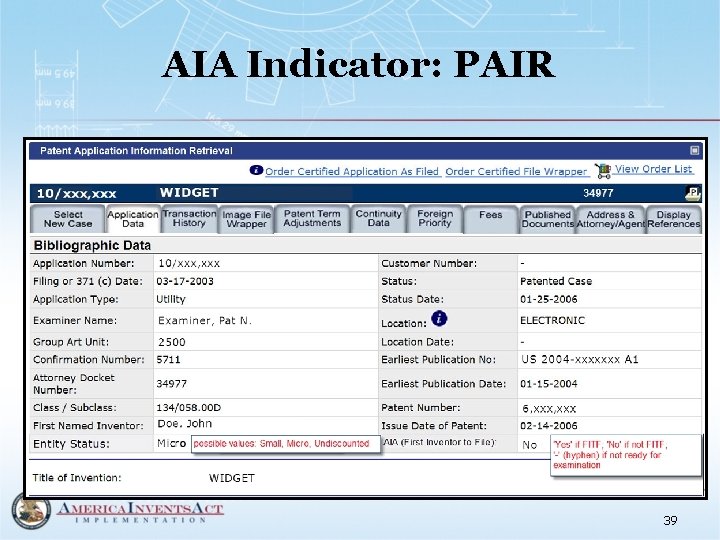Switch to the Foreign Priority tab
Screen dimensions: 720x540
pyautogui.click(x=435, y=219)
